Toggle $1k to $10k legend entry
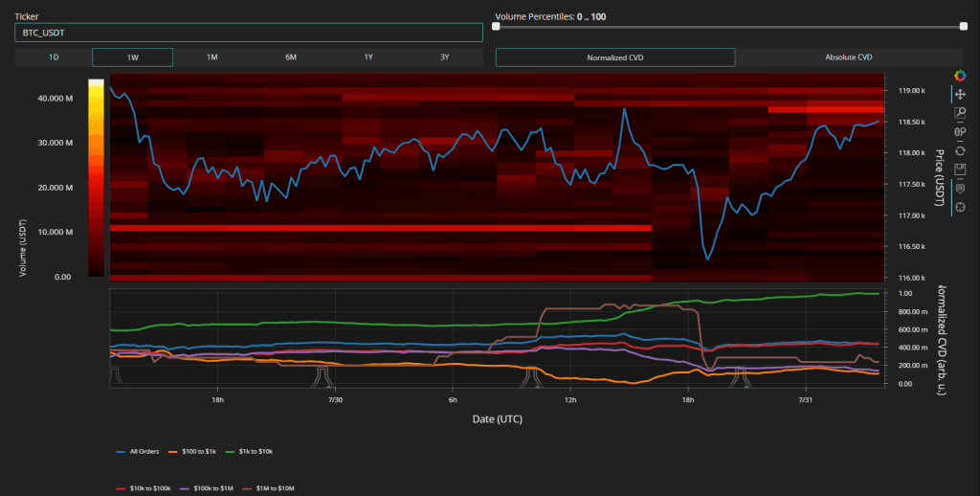Image resolution: width=980 pixels, height=496 pixels. pyautogui.click(x=249, y=451)
